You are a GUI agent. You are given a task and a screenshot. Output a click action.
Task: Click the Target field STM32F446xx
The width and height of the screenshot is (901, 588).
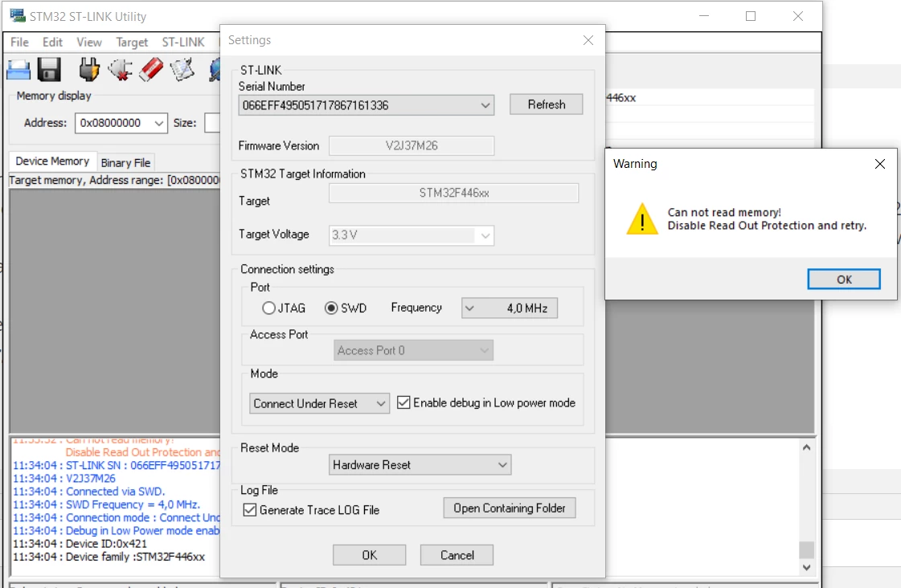[x=454, y=193]
